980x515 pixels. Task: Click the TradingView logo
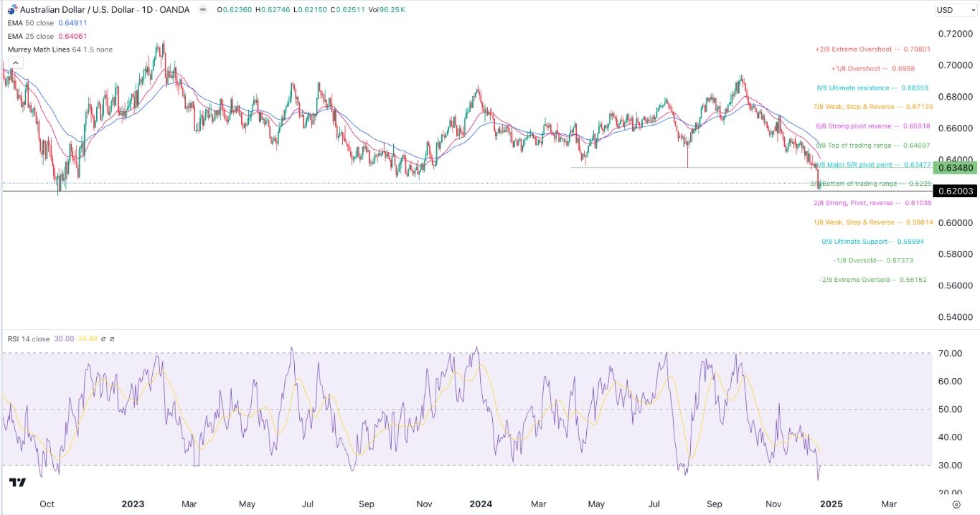[18, 482]
